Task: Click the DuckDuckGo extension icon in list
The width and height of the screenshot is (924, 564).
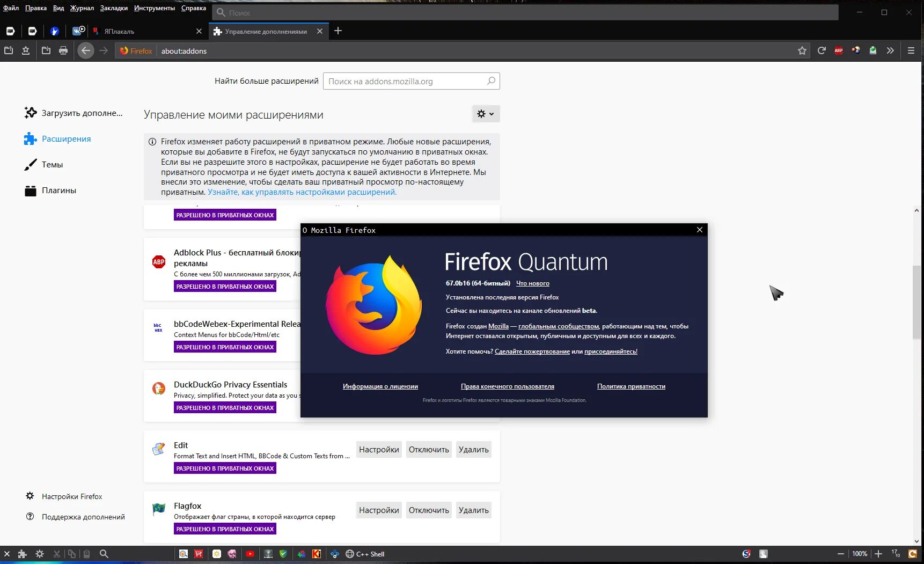Action: point(159,389)
